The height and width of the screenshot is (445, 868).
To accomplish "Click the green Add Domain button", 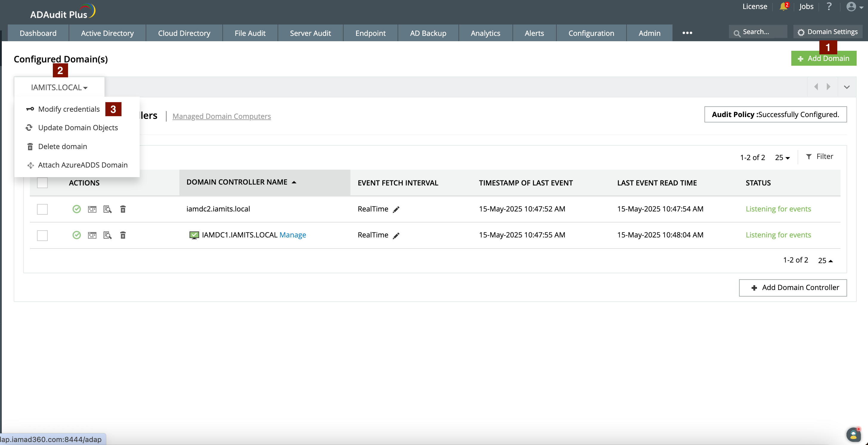I will (823, 58).
